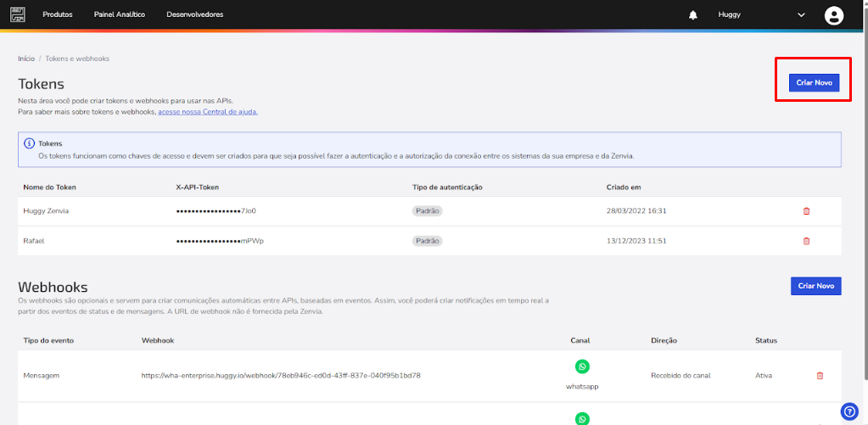Click the Nome do Token column header

50,187
